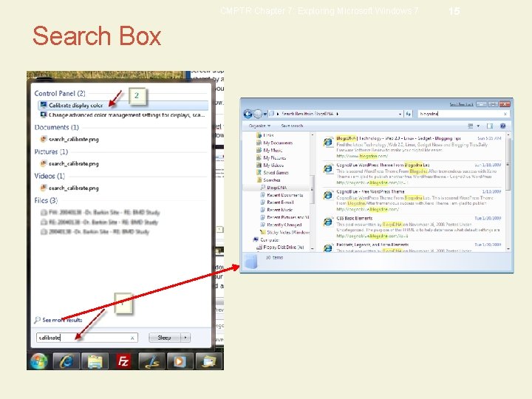
Task: Click the Sleep button
Action: tap(164, 338)
